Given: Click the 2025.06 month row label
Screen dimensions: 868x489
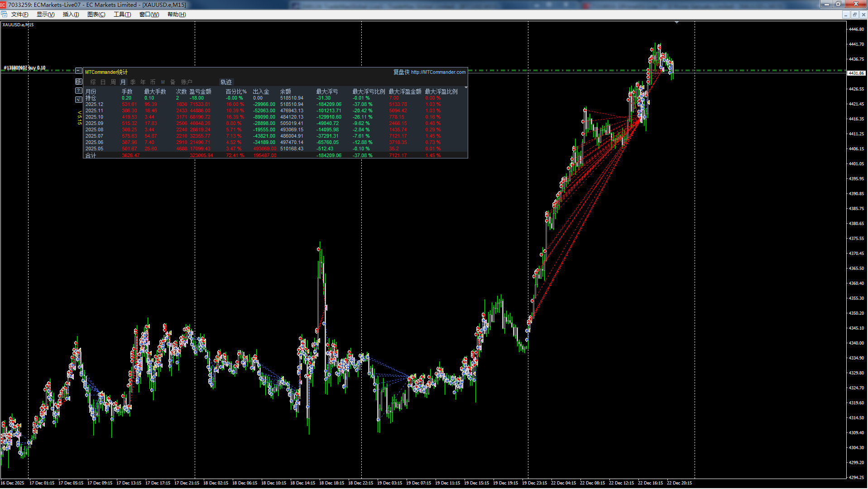Looking at the screenshot, I should [94, 142].
